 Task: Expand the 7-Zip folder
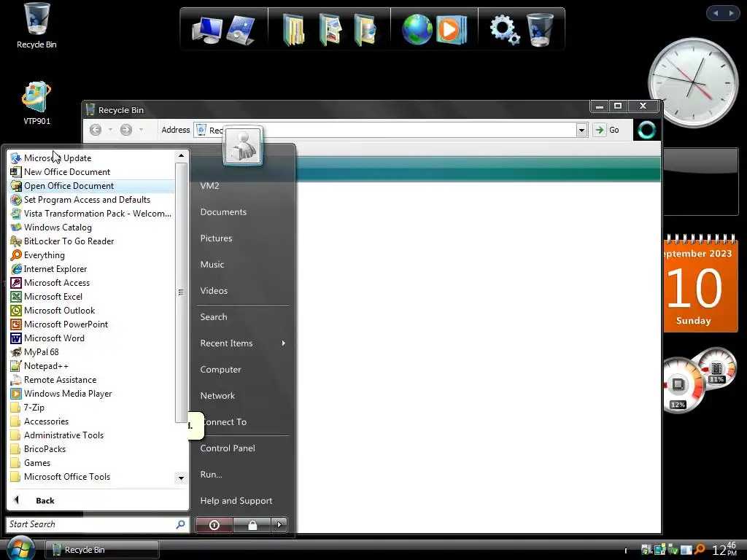pyautogui.click(x=92, y=407)
